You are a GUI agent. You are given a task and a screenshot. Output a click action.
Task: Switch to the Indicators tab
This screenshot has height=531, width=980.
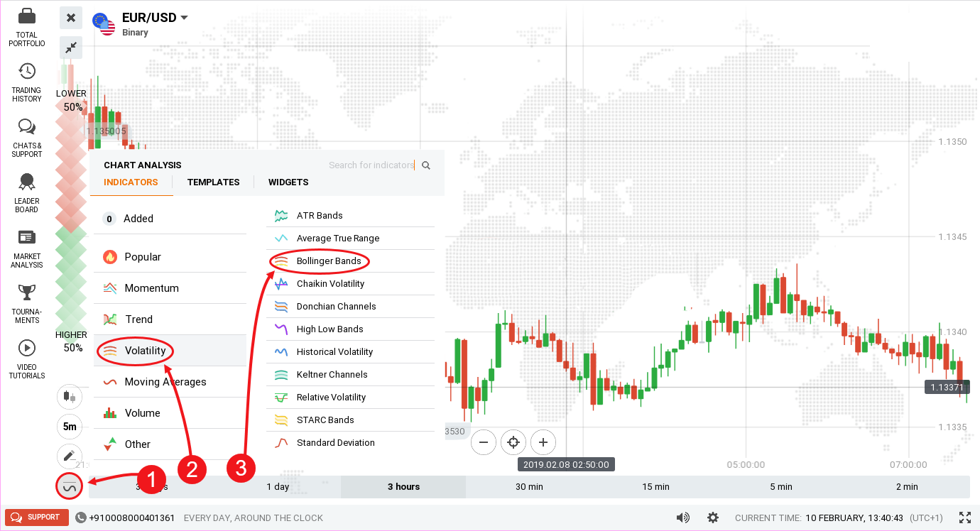[x=131, y=182]
